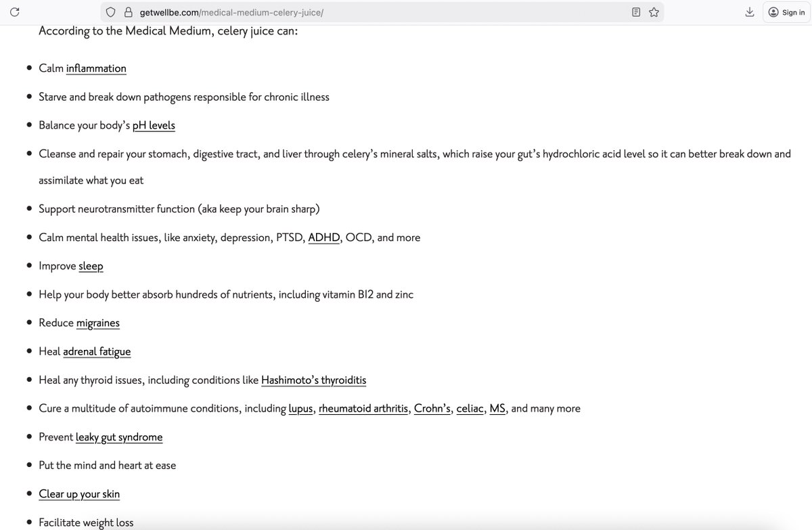Open the shield tracking protection icon
Image resolution: width=812 pixels, height=530 pixels.
(111, 12)
